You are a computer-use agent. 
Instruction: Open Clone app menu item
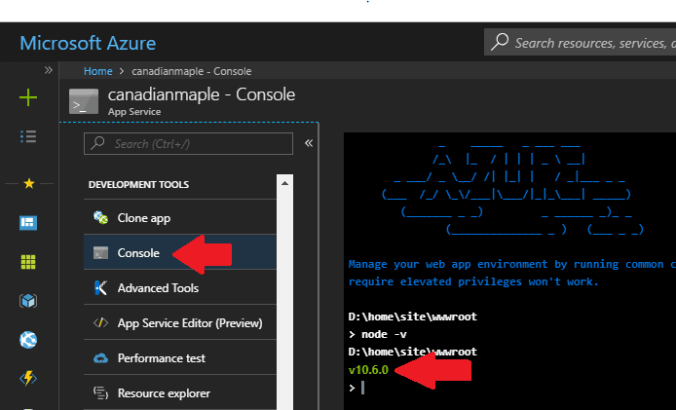tap(180, 218)
